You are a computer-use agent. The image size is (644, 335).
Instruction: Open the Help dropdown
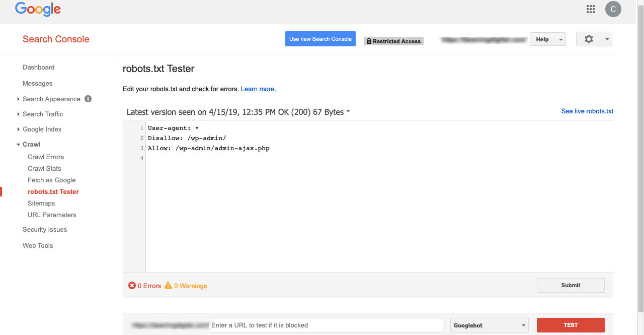pos(548,39)
